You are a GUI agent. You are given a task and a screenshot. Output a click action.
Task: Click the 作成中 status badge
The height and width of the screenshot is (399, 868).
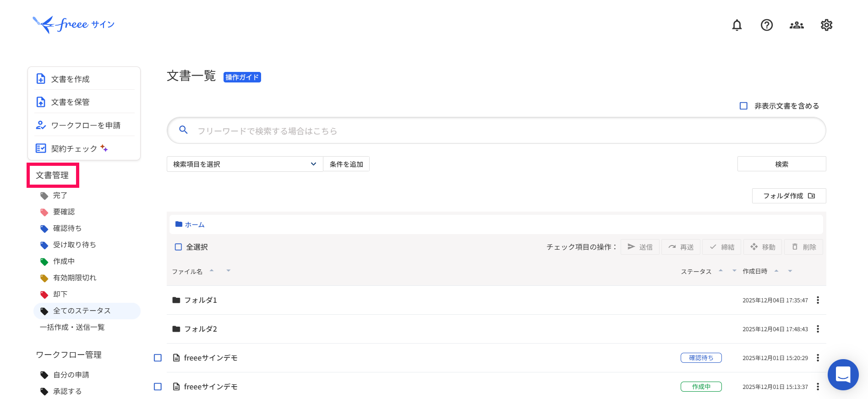(x=701, y=387)
